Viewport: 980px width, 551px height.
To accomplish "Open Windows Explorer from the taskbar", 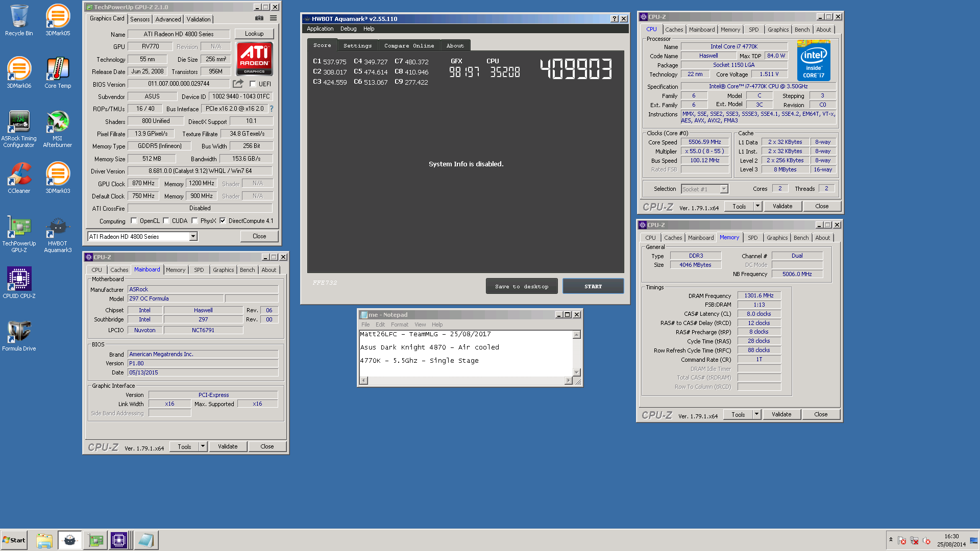I will click(x=44, y=540).
